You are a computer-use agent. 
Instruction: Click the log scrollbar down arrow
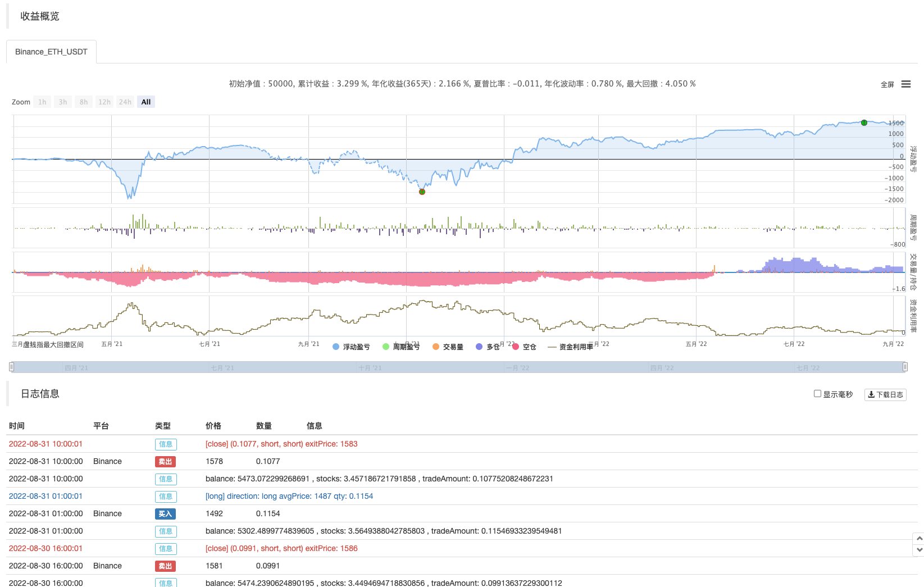click(920, 550)
